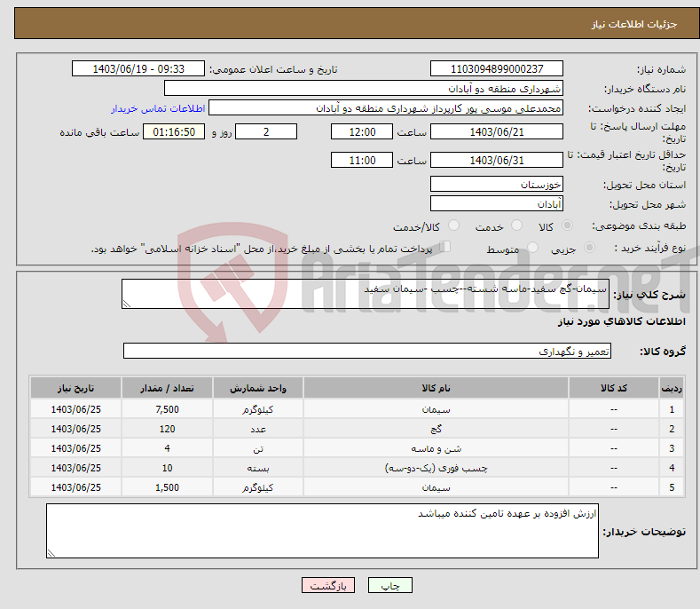This screenshot has height=609, width=700.
Task: Click the جزئیات اطلاعات نیاز header title
Action: [634, 24]
